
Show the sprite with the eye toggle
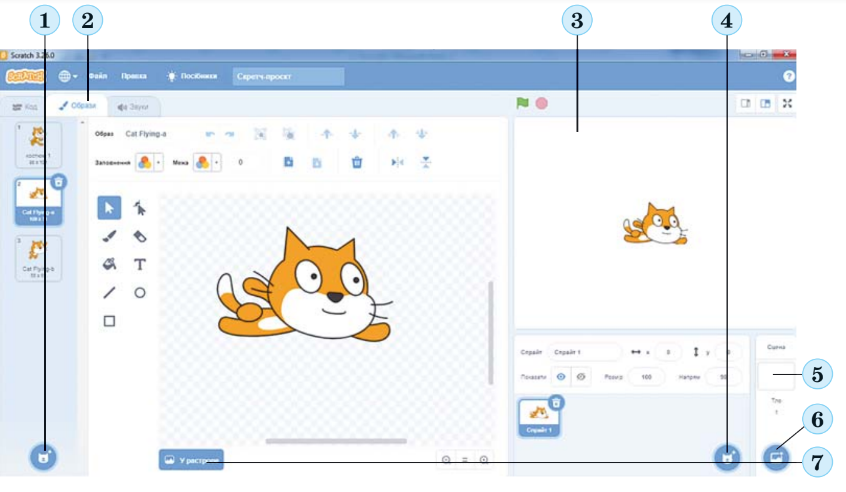tap(561, 377)
